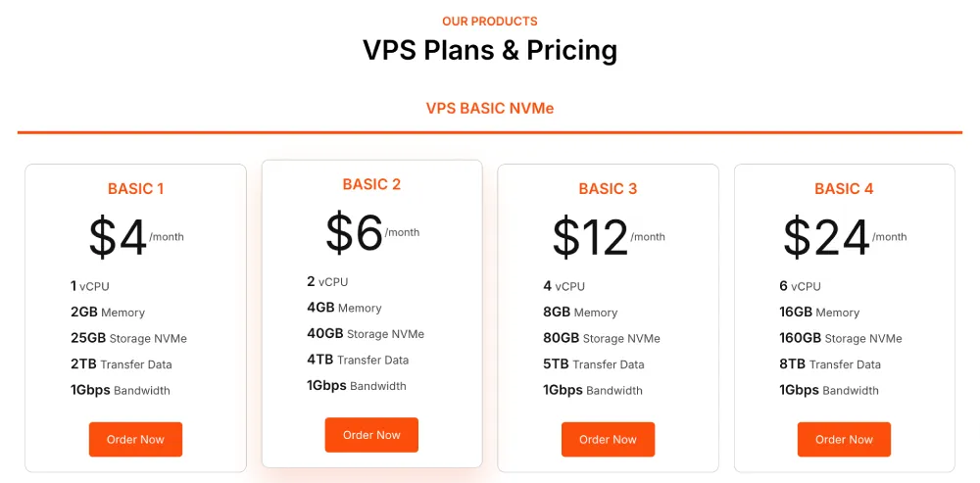Click the $4 per month price

pos(135,238)
